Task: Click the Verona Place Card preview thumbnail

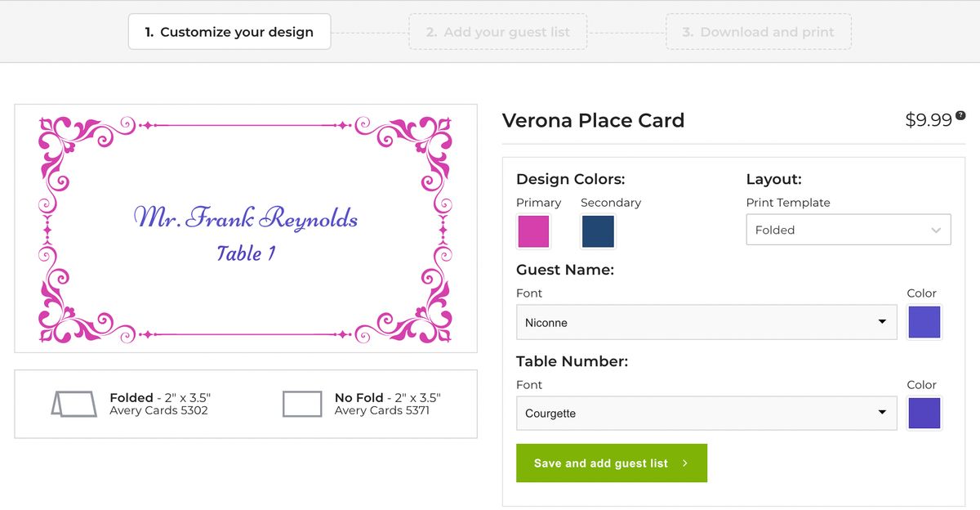Action: [245, 226]
